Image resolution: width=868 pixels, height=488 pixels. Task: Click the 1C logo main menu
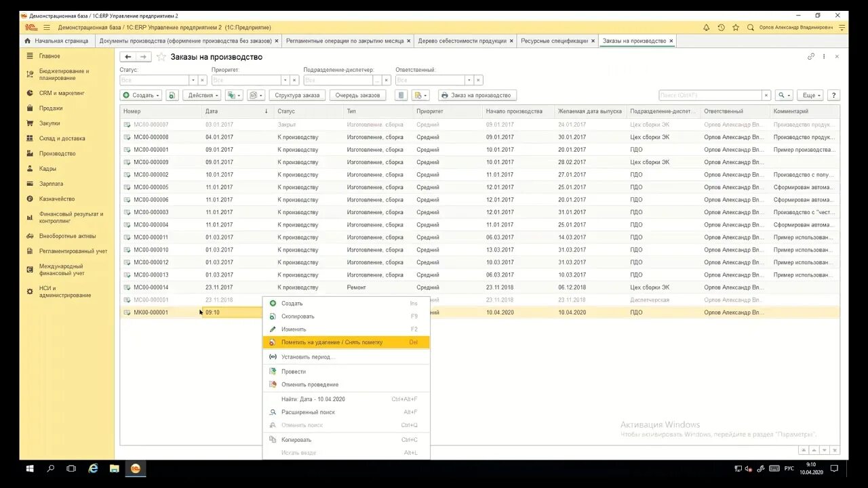click(31, 27)
